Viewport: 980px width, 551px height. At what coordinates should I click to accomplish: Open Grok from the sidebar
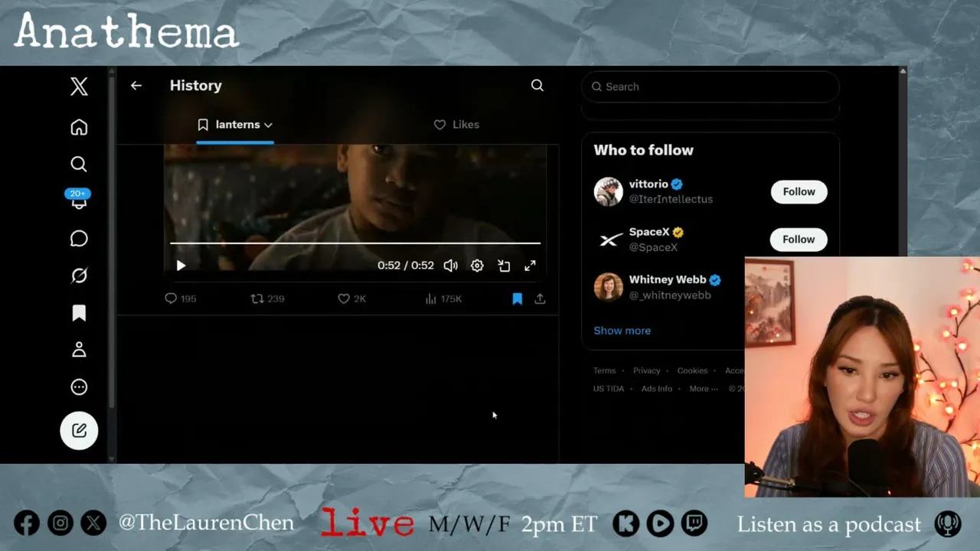(x=79, y=275)
